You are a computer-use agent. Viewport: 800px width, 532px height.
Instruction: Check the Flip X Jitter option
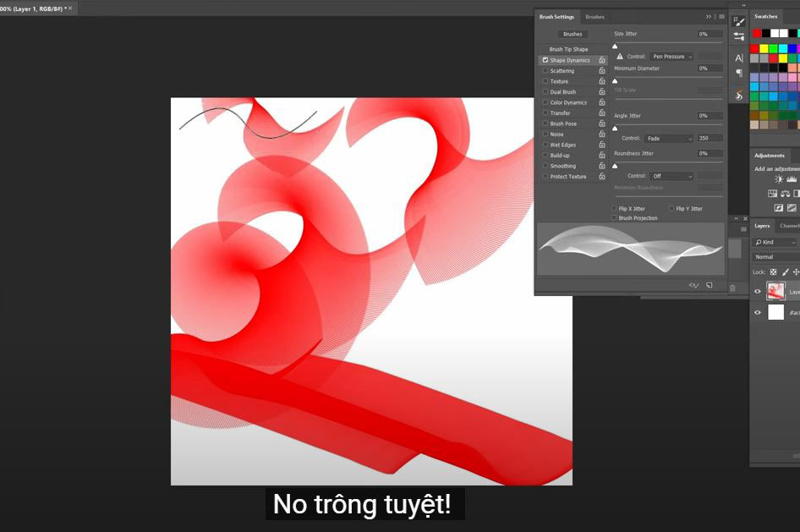614,209
